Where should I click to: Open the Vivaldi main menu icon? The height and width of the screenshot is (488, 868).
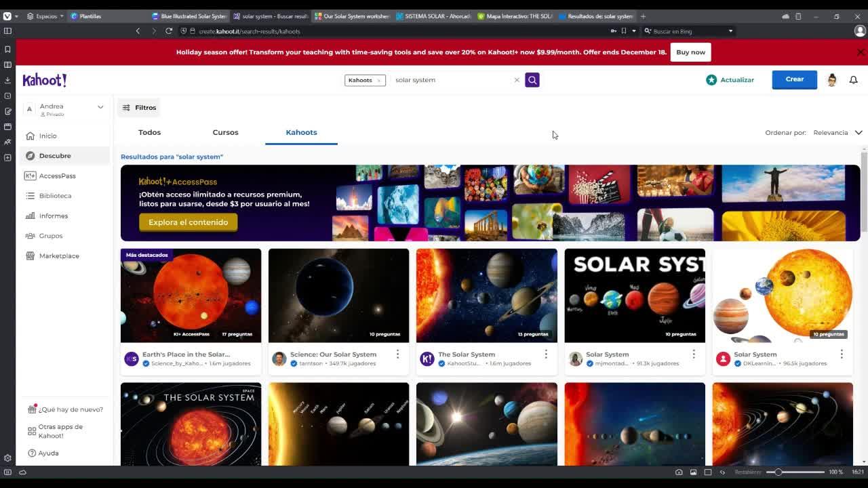pos(7,16)
